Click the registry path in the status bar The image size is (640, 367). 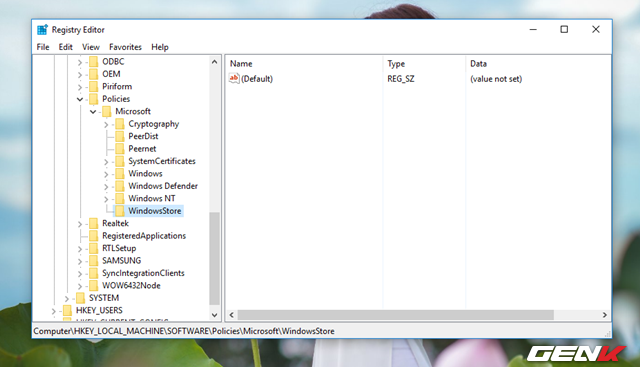(x=184, y=331)
